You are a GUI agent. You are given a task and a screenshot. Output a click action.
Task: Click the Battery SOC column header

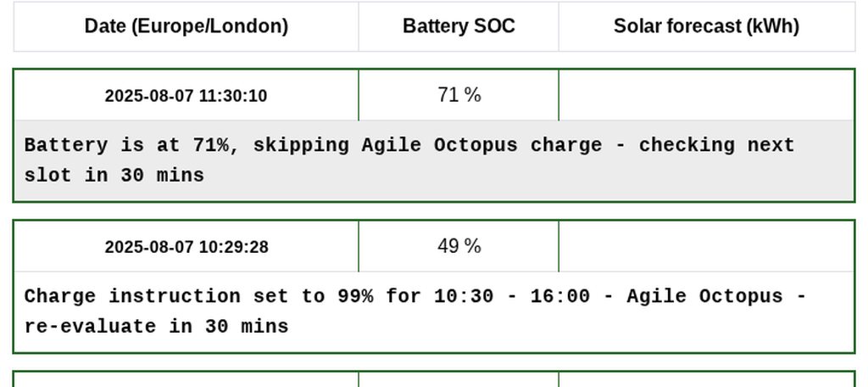tap(459, 26)
